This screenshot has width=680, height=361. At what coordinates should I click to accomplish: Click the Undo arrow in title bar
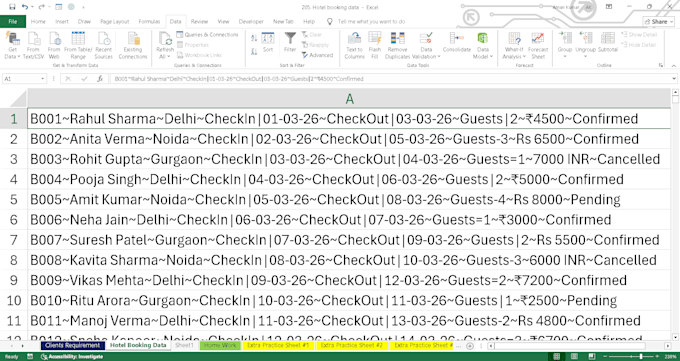[25, 7]
